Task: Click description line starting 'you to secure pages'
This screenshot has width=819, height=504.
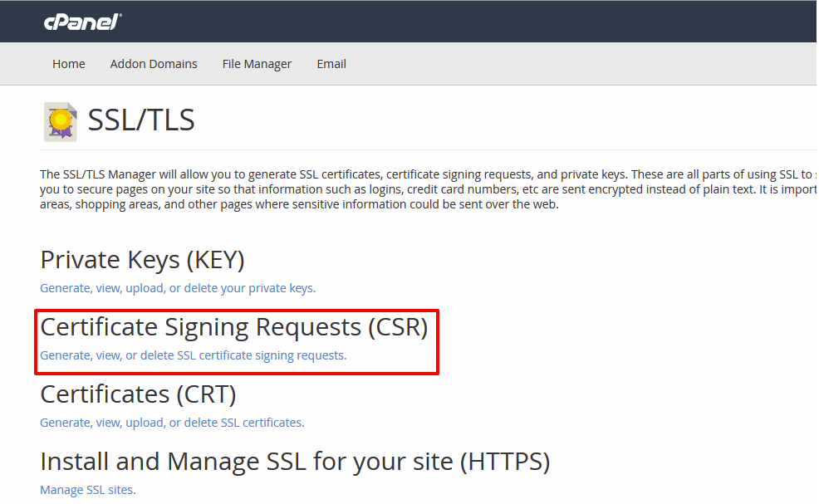Action: click(429, 189)
